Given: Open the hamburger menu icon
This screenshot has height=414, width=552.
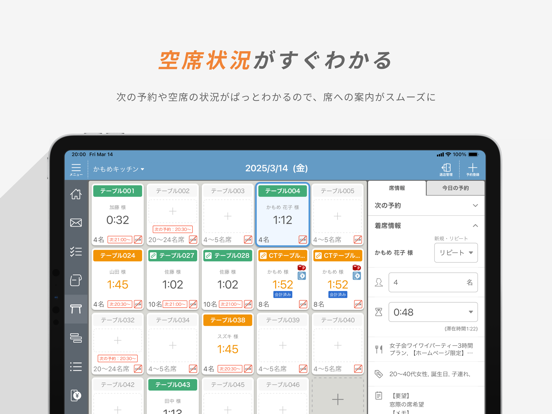Looking at the screenshot, I should click(76, 169).
